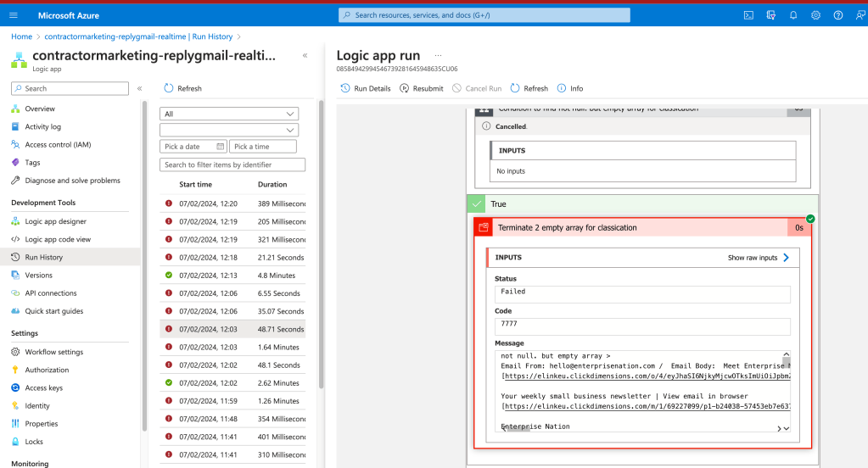Open the All status filter dropdown
The image size is (868, 468).
(x=229, y=114)
